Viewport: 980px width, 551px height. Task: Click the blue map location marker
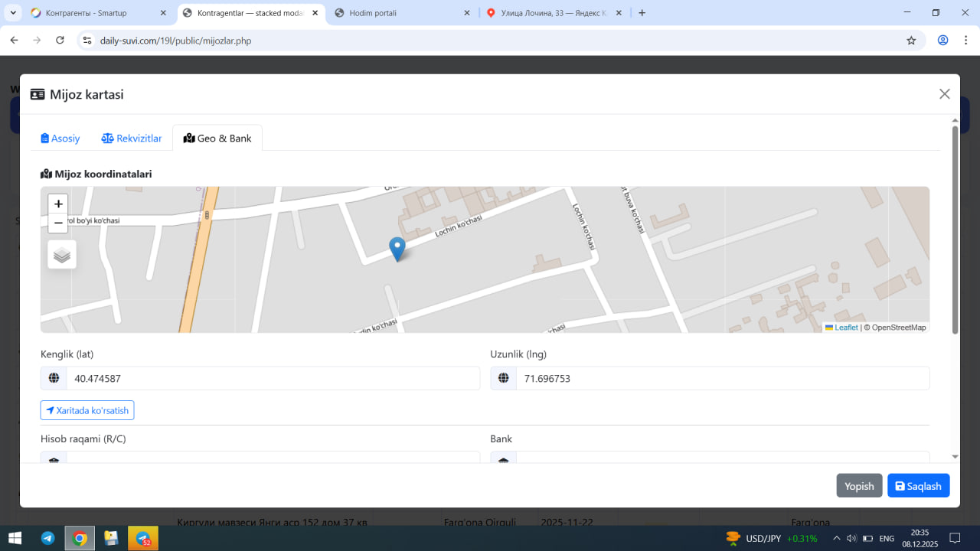tap(397, 249)
